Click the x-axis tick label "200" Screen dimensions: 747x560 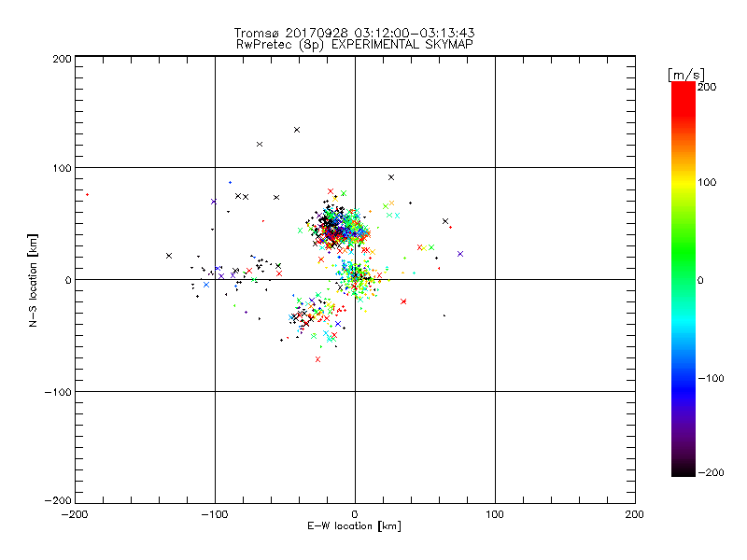point(635,514)
